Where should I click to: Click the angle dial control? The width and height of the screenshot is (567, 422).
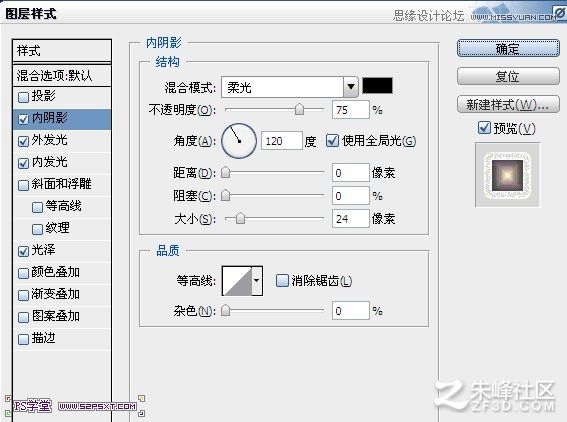coord(239,141)
